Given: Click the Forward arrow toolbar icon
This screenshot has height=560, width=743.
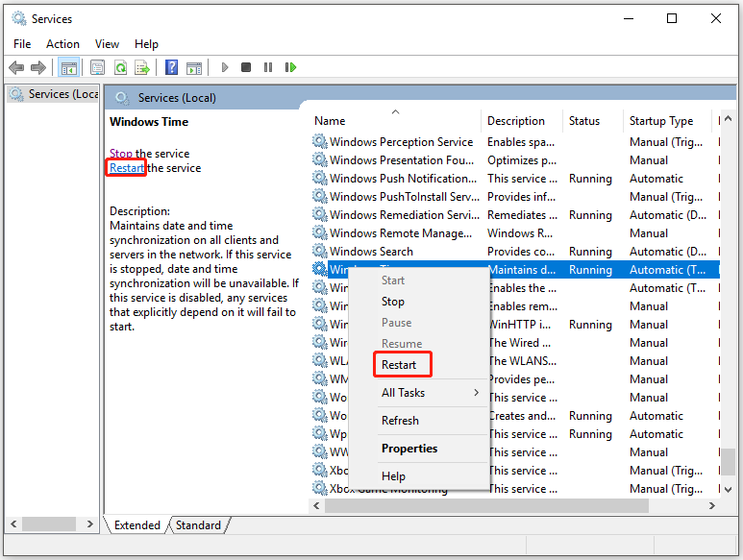Looking at the screenshot, I should tap(38, 67).
